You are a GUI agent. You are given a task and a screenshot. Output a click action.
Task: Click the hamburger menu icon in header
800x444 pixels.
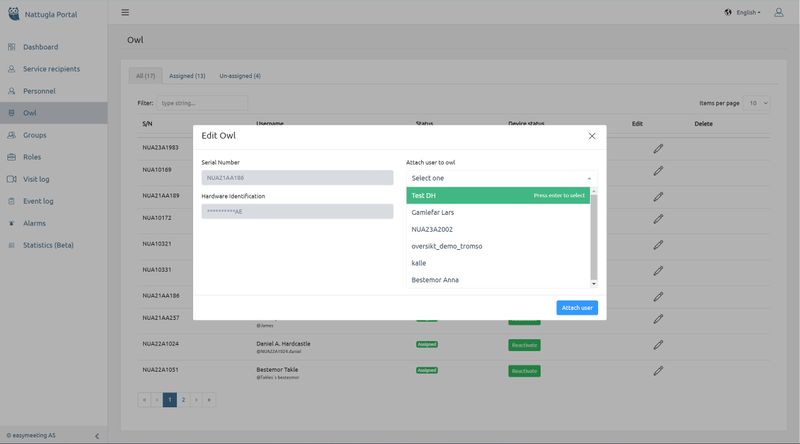(x=125, y=12)
